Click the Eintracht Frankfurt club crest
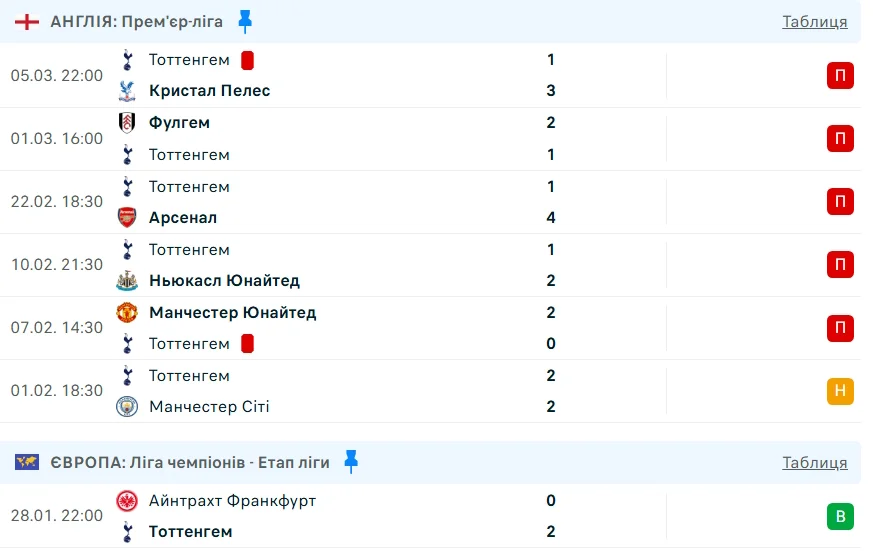 (x=127, y=500)
